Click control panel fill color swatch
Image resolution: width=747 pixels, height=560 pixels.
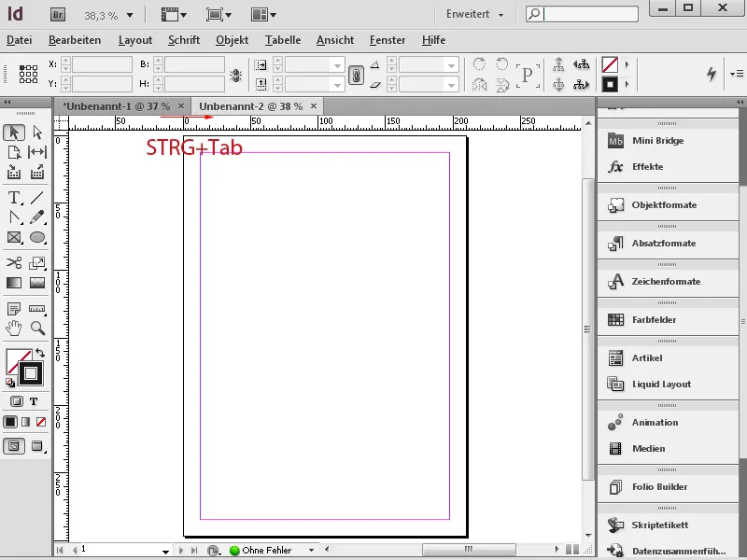coord(610,64)
